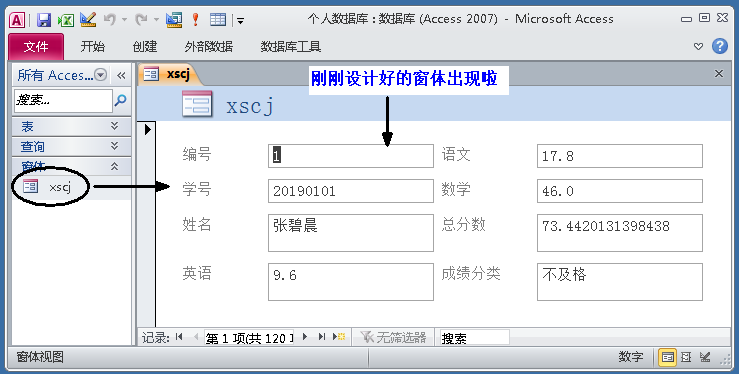Screen dimensions: 739x374
Task: Click the navigation pane search box
Action: click(63, 100)
